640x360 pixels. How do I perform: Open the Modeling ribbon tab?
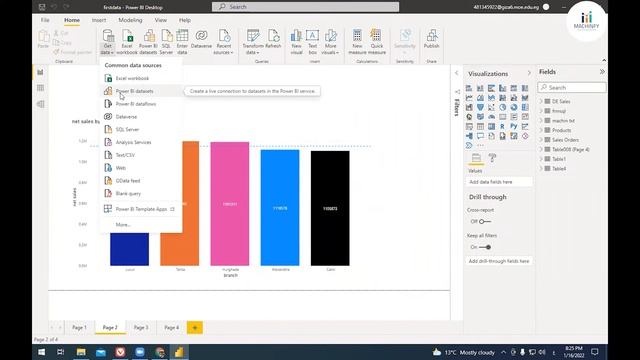coord(130,20)
